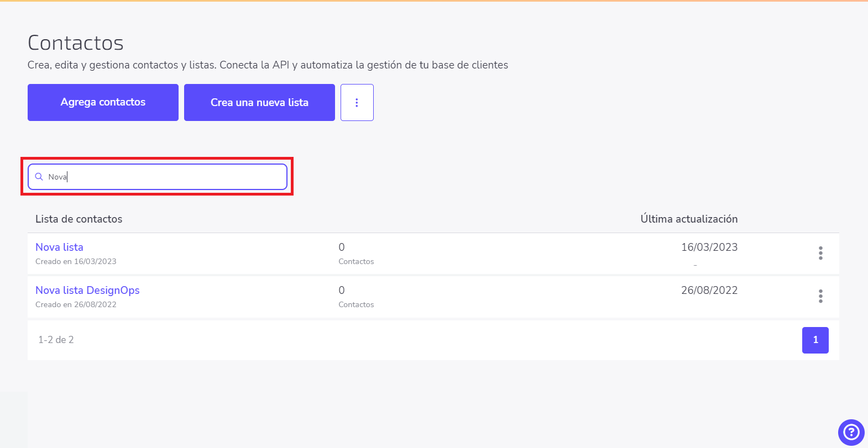868x448 pixels.
Task: Click the 0 Contactos count in DesignOps row
Action: click(x=356, y=297)
